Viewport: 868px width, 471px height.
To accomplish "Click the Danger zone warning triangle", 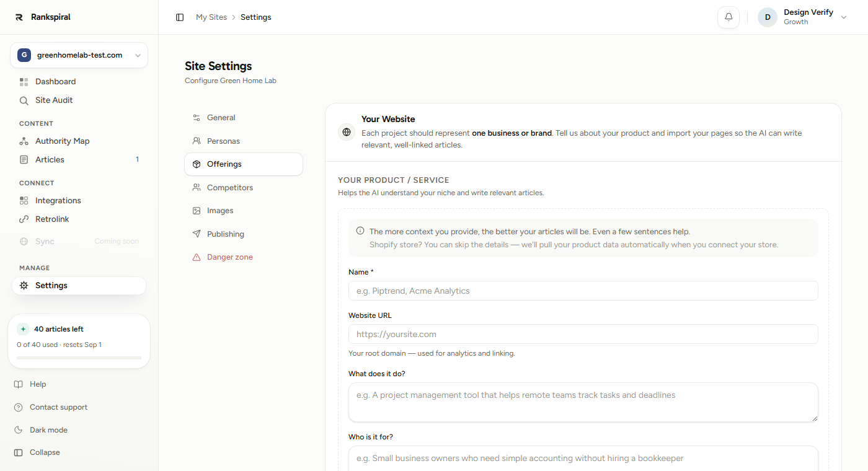I will tap(197, 257).
